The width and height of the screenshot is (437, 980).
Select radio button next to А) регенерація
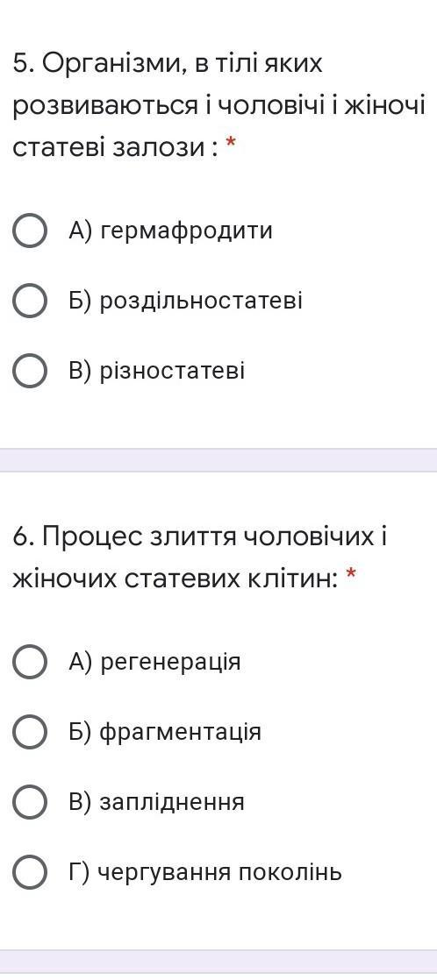point(30,662)
